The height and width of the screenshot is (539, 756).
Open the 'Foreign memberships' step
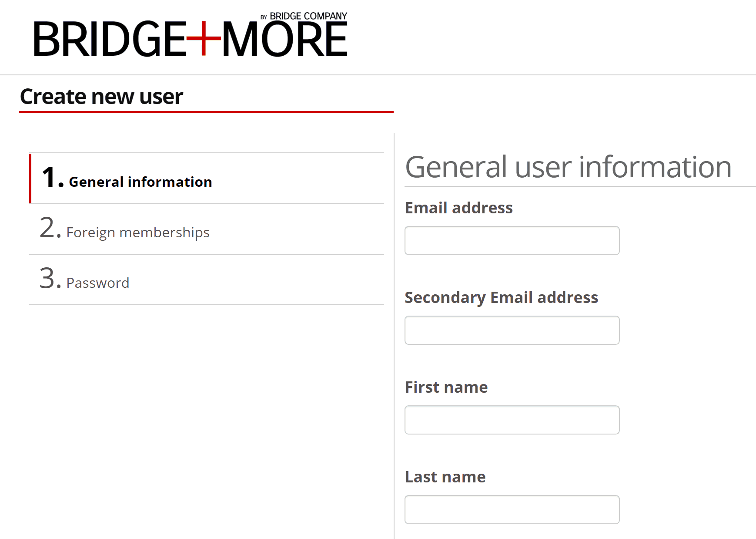(x=137, y=232)
